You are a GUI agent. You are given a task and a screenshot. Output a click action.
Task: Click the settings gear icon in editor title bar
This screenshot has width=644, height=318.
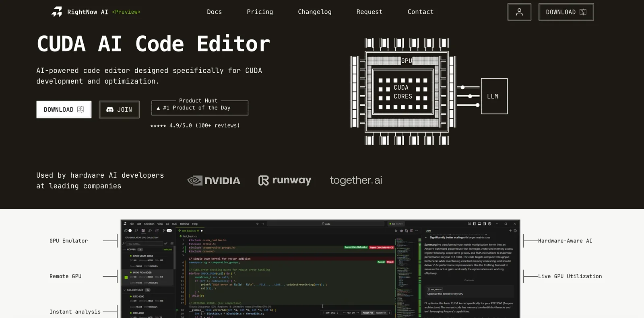click(489, 224)
